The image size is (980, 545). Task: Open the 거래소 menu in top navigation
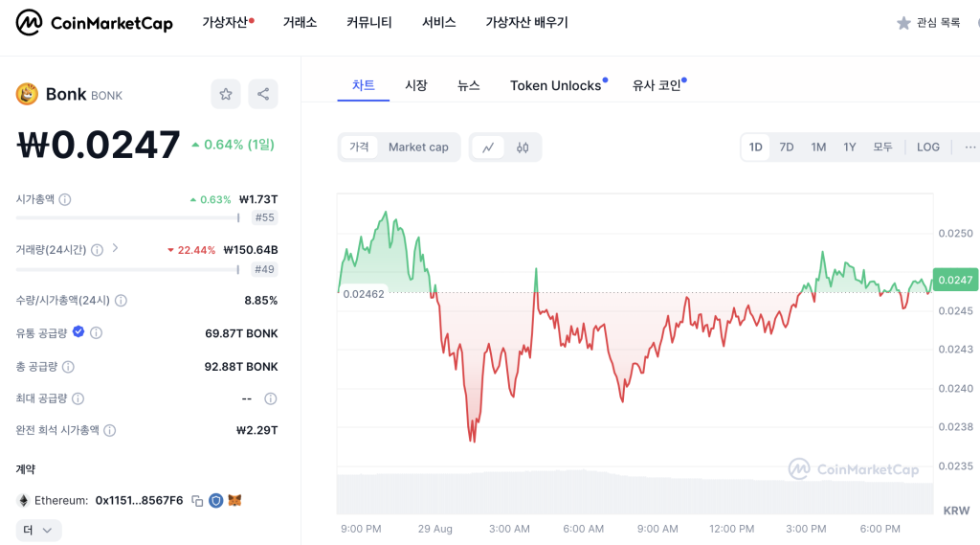pos(300,22)
